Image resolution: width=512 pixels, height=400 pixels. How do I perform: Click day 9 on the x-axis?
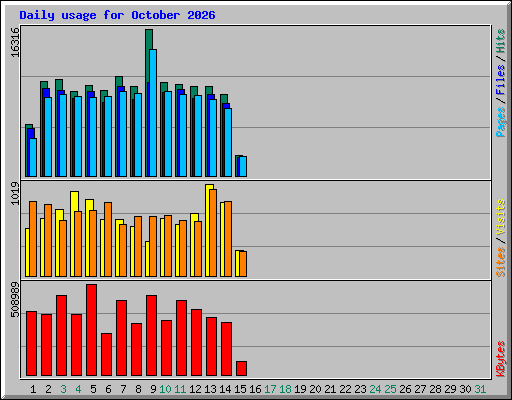coord(153,389)
